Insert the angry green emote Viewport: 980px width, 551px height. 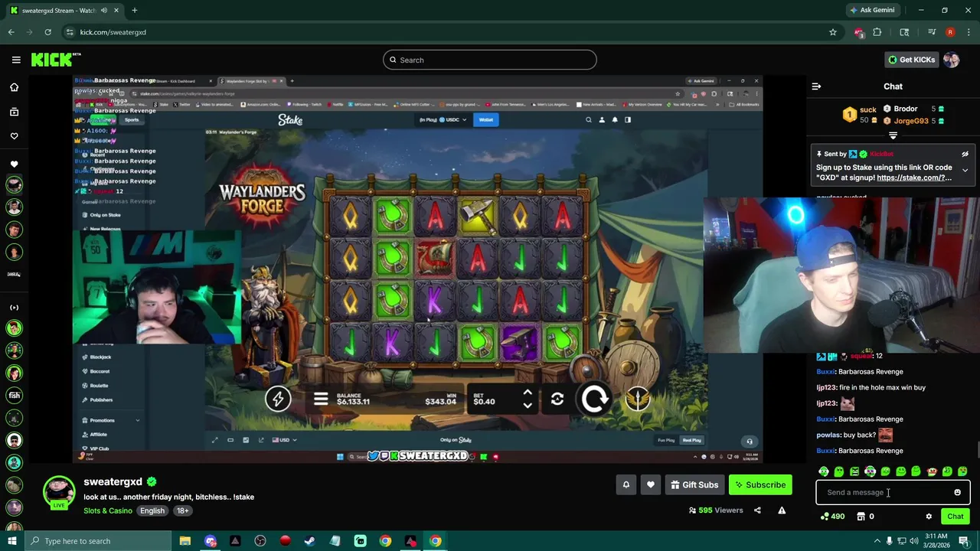click(x=854, y=471)
